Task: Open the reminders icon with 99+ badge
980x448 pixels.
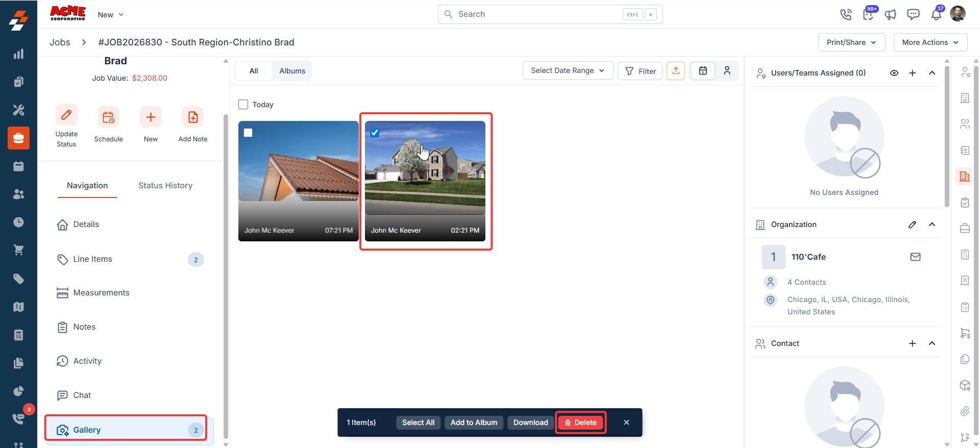Action: [x=869, y=14]
